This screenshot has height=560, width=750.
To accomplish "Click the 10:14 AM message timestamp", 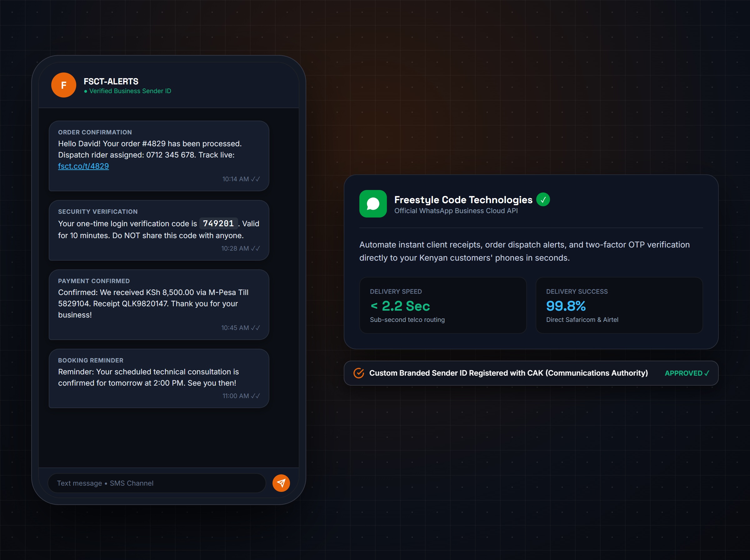I will pos(236,179).
